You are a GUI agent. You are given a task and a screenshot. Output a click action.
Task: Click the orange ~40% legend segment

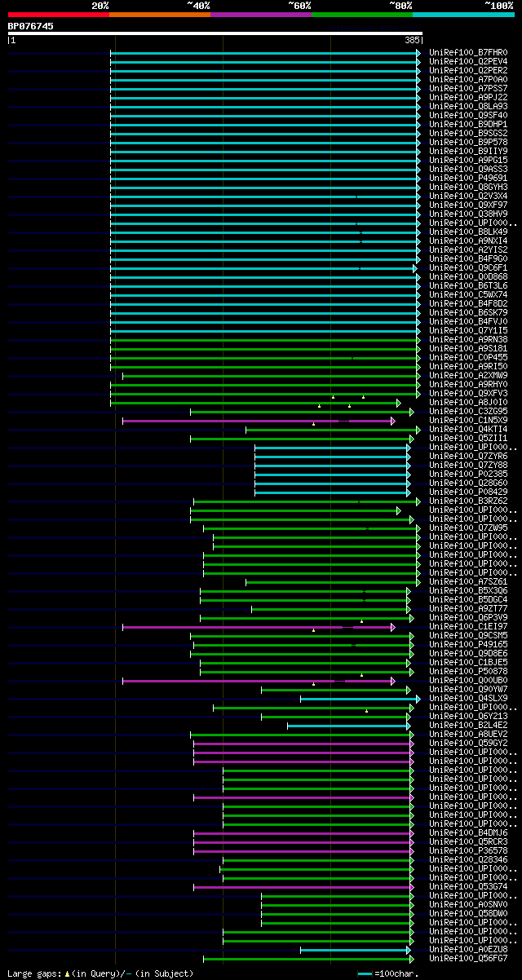160,14
